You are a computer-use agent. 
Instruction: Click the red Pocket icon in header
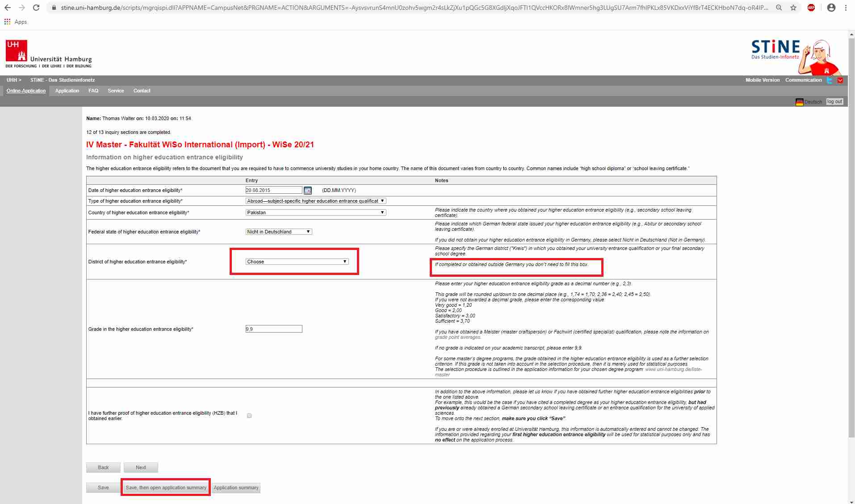(840, 80)
